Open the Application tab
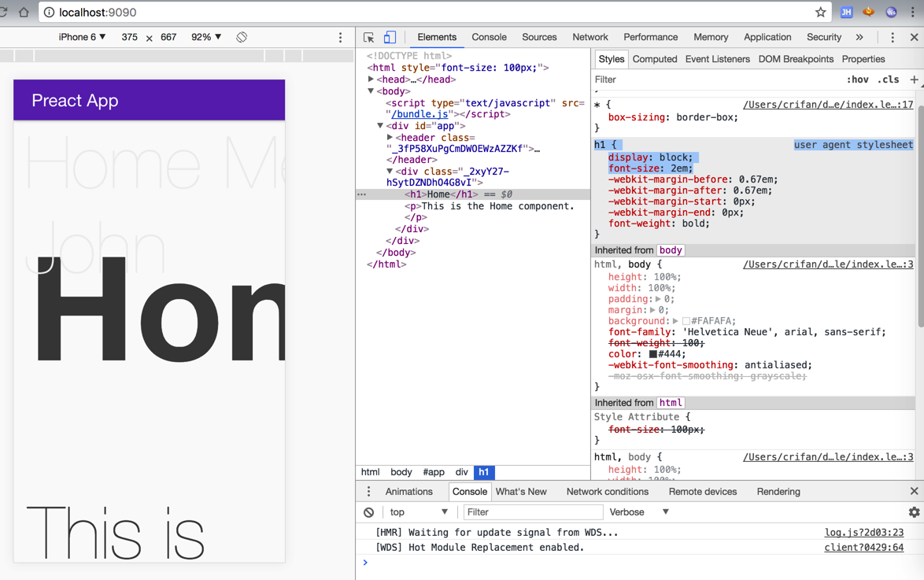The width and height of the screenshot is (924, 580). (x=767, y=37)
